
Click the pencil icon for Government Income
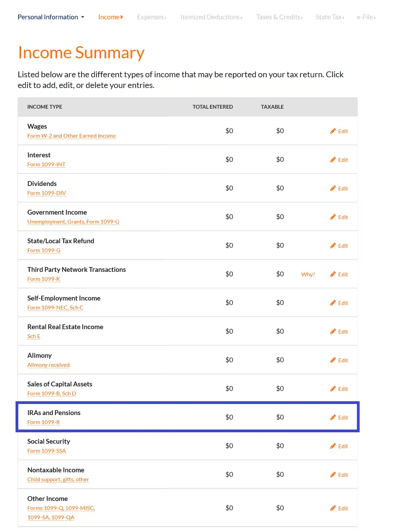click(x=333, y=217)
